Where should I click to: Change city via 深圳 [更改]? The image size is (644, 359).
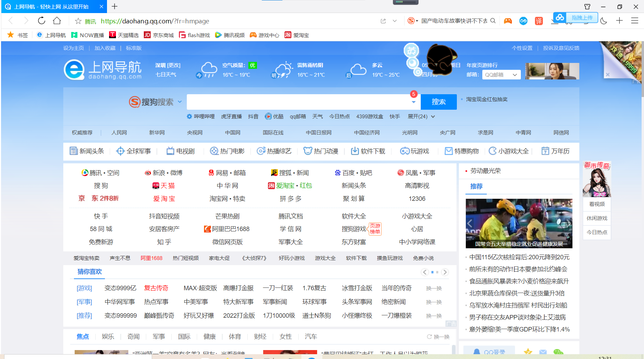click(168, 65)
